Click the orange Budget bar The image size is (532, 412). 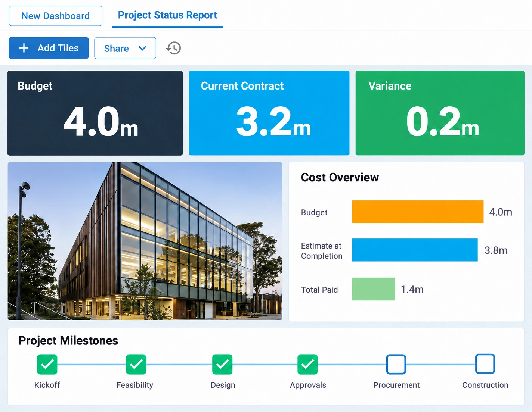pos(418,212)
